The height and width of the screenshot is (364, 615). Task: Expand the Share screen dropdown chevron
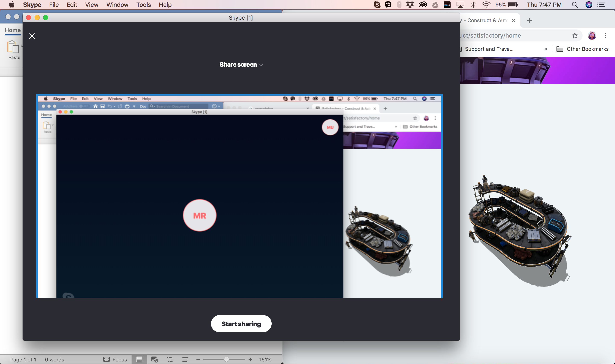[x=261, y=65]
